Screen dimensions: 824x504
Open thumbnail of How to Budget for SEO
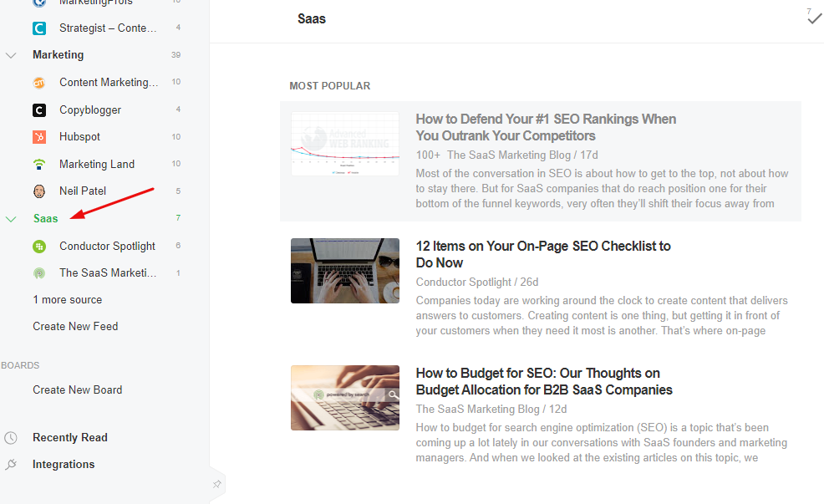[344, 398]
